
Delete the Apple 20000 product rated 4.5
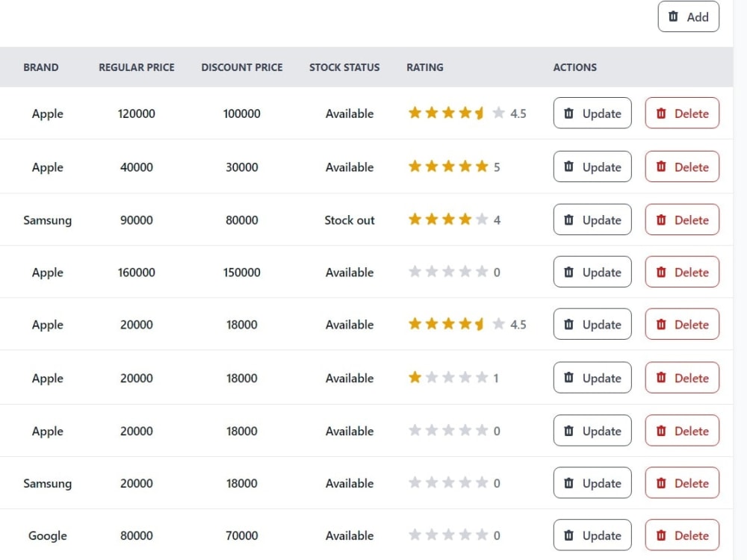click(x=682, y=324)
